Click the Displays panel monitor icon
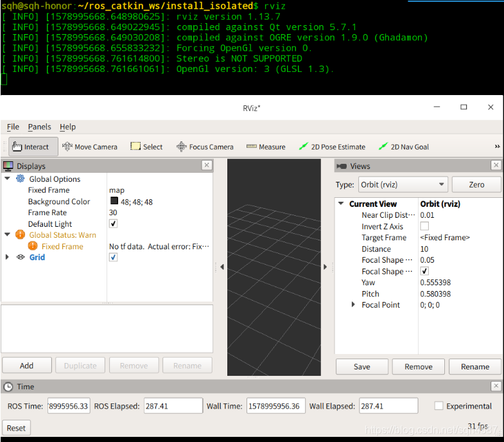Viewport: 504px width, 442px height. (8, 166)
